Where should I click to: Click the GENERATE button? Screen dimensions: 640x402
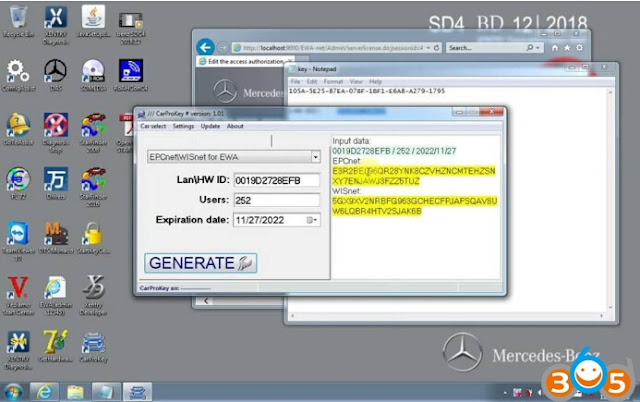click(x=200, y=263)
